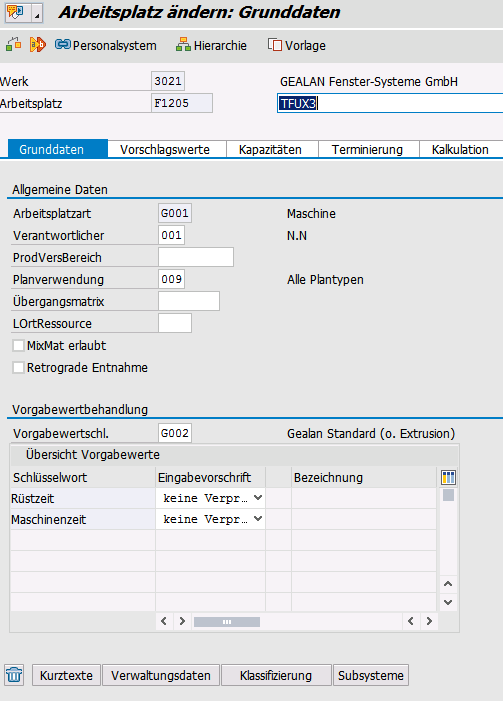Click the Werk field showing 3021

pos(168,81)
